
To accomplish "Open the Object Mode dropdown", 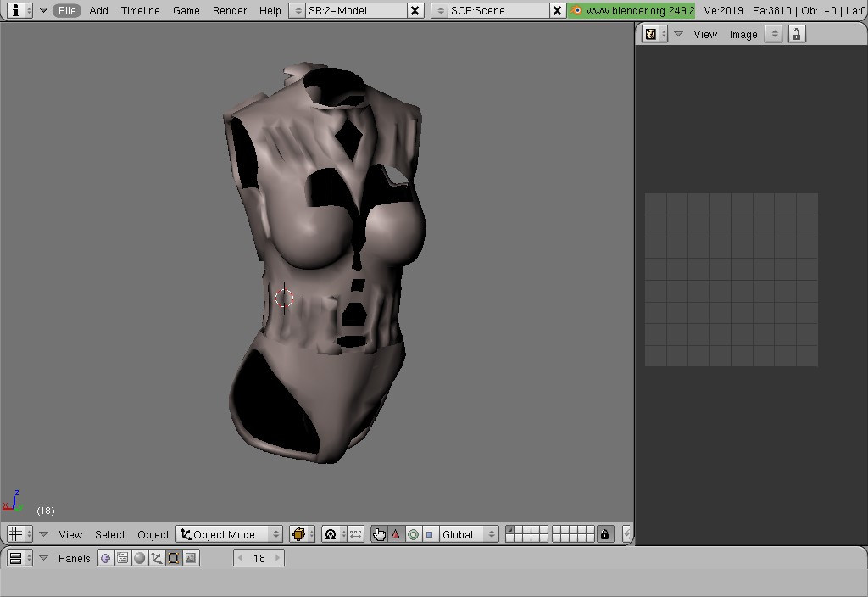I will [230, 534].
